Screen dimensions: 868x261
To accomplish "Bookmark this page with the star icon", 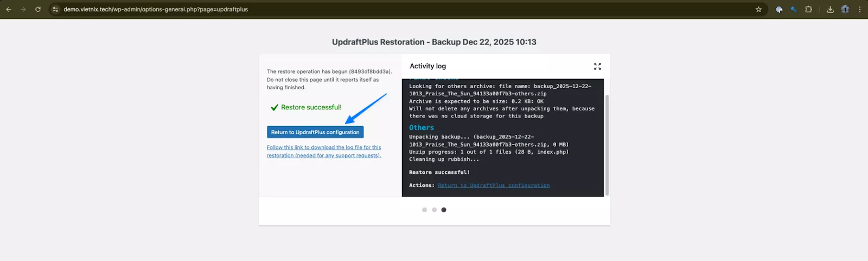I will [758, 9].
